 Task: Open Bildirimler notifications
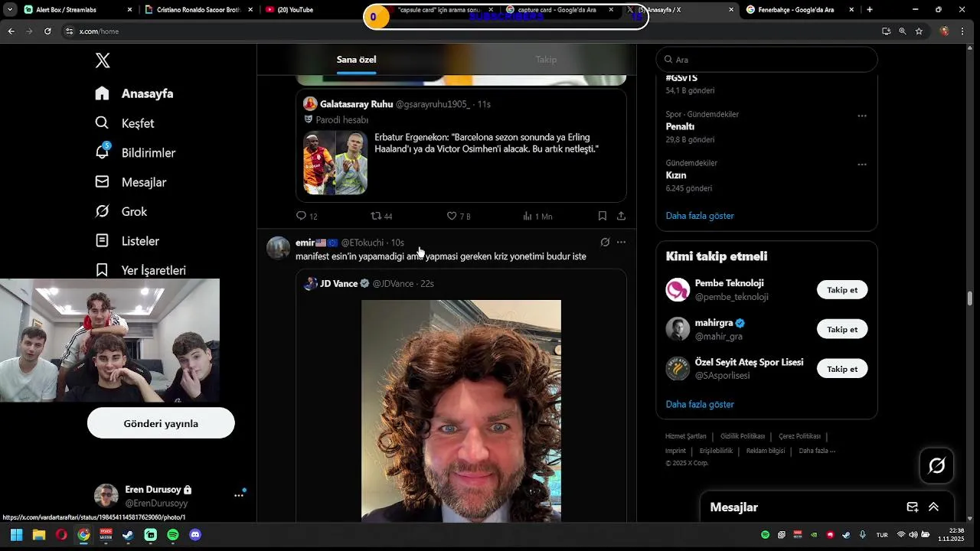[135, 152]
